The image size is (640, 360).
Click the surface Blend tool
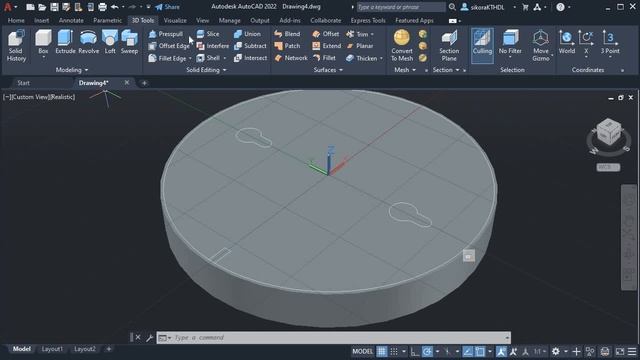pos(287,34)
